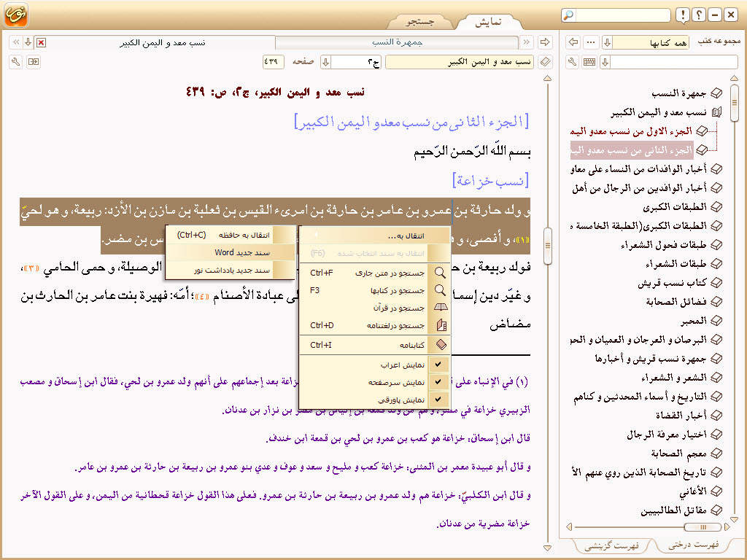Click book icon beside الأغاني
Viewport: 747px width, 560px height.
point(716,491)
